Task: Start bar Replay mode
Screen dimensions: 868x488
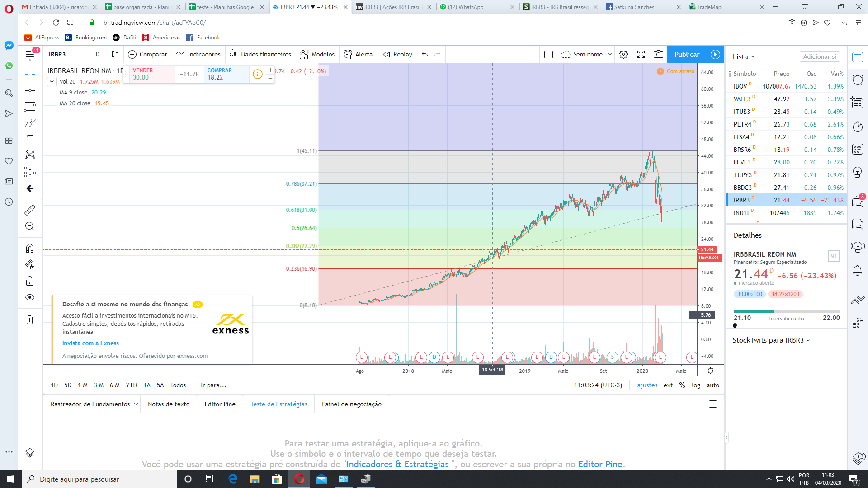Action: click(397, 54)
